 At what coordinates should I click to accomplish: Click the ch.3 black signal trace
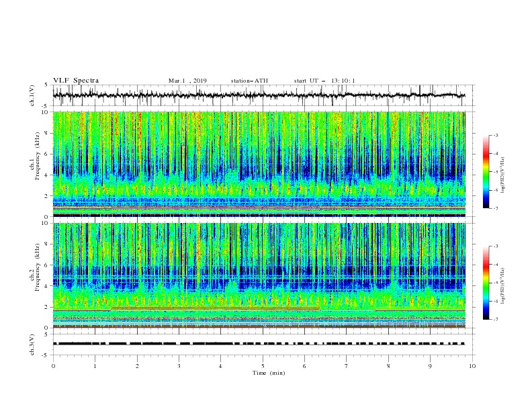tap(259, 344)
